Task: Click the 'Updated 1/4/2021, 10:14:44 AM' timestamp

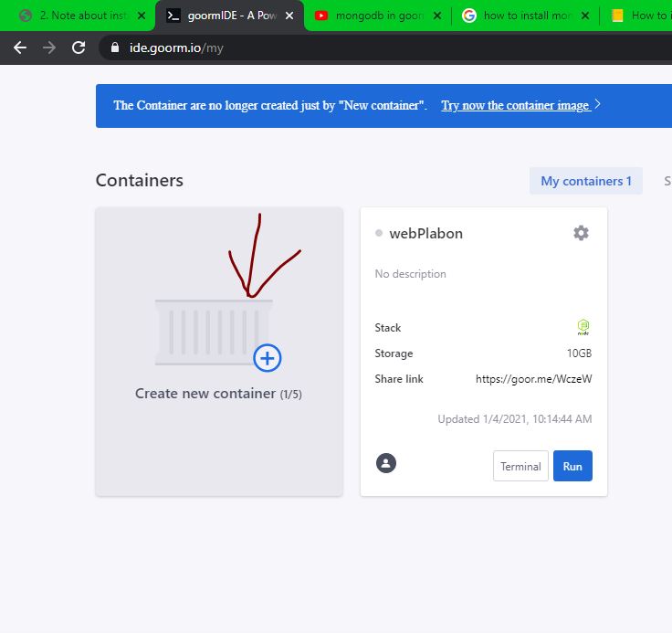Action: click(515, 419)
